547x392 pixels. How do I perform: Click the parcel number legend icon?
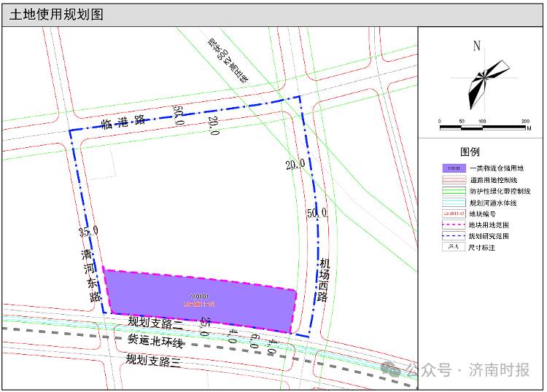pyautogui.click(x=453, y=214)
